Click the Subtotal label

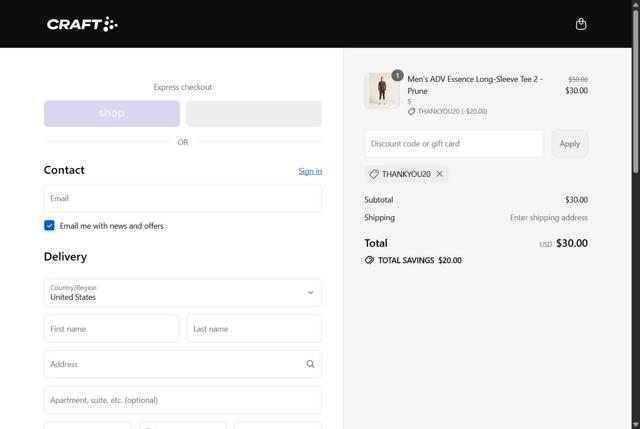(379, 200)
